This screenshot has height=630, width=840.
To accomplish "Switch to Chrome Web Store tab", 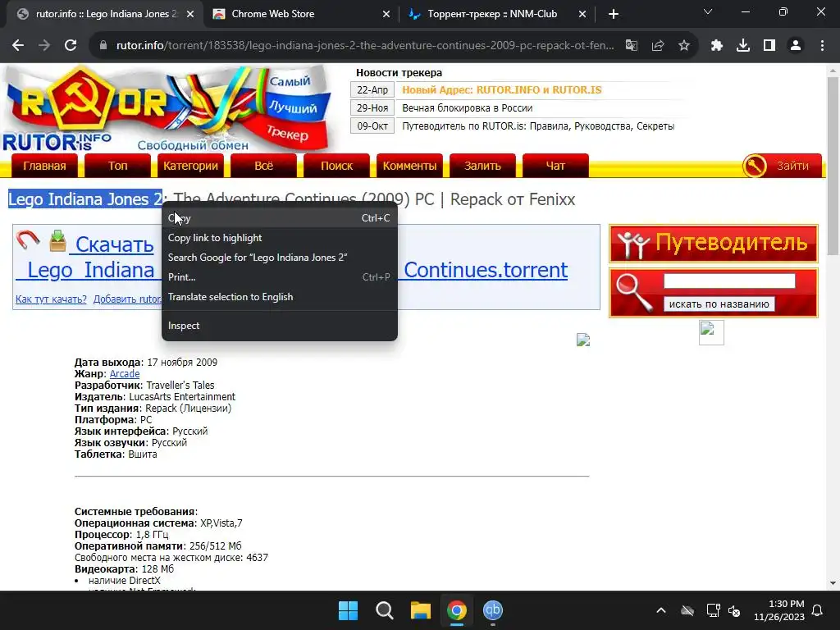I will pyautogui.click(x=300, y=14).
